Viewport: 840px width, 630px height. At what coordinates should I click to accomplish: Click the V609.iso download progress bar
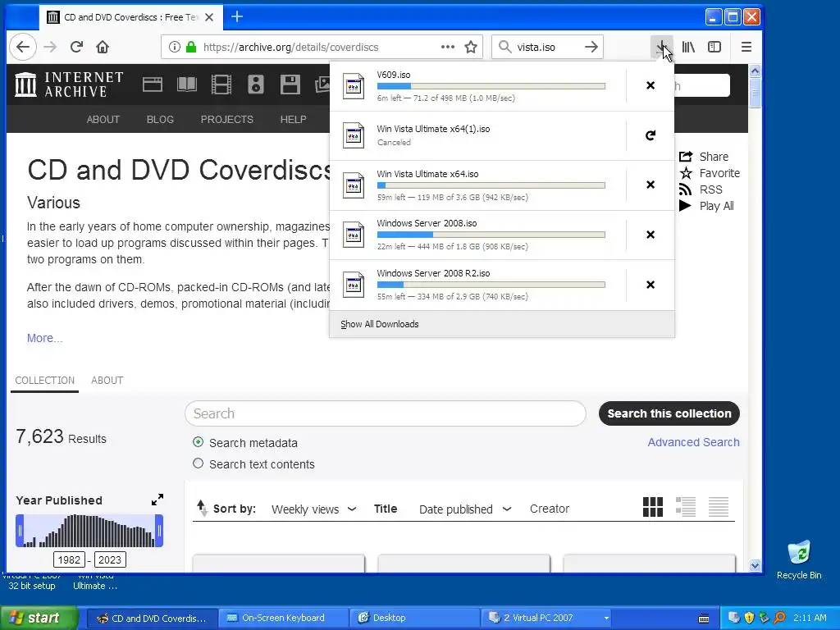(491, 86)
